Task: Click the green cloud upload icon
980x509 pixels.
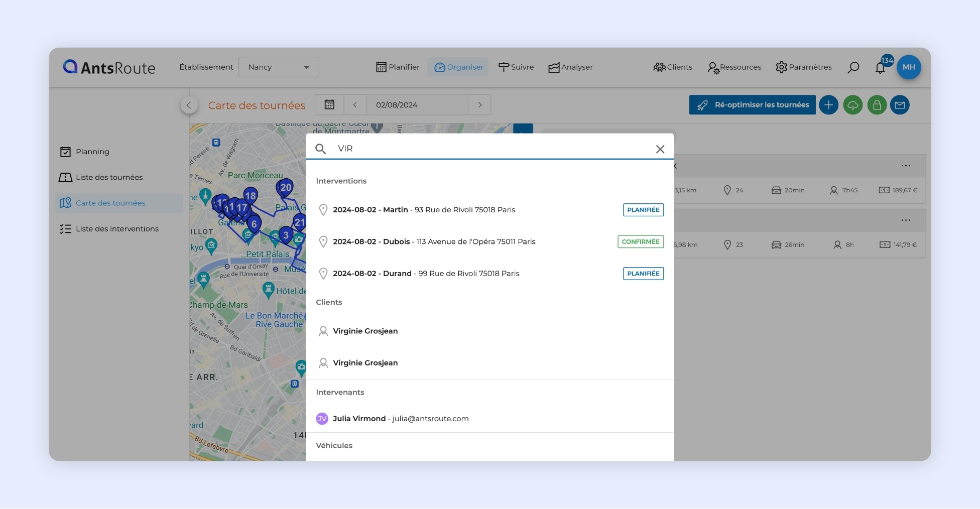Action: (x=852, y=105)
